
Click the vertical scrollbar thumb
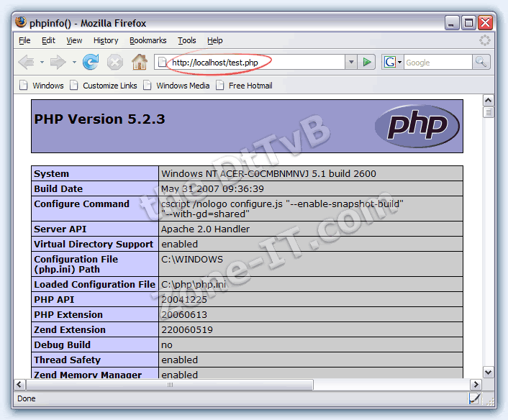tap(489, 113)
